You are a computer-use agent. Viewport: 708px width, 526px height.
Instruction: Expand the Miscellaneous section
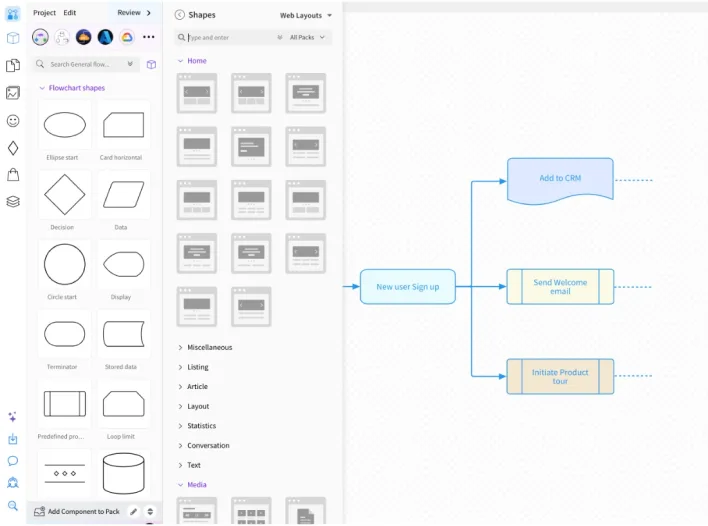click(205, 347)
